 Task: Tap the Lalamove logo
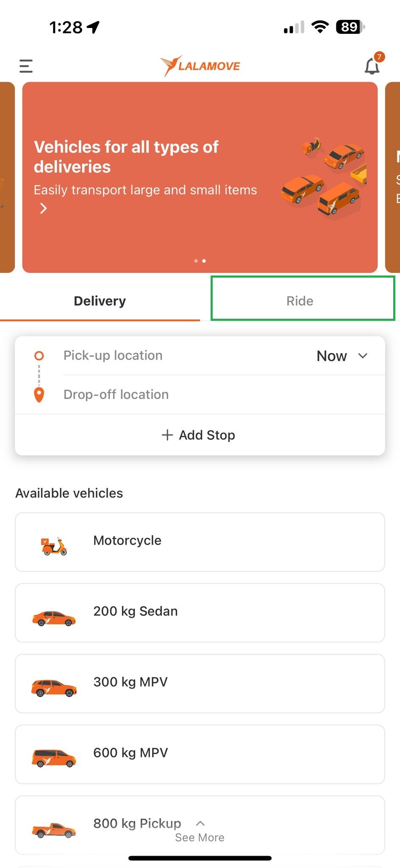click(x=200, y=66)
